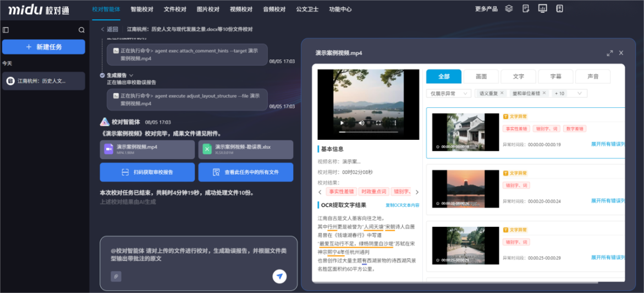Viewport: 644px width, 293px height.
Task: Click 扫码获取审校报告 button
Action: point(147,172)
